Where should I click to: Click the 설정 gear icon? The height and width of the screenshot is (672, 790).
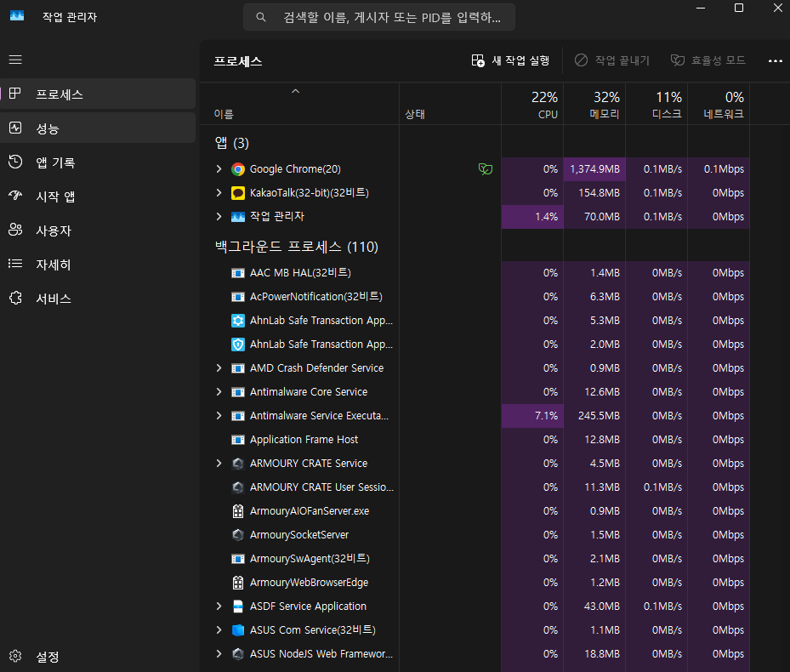(x=15, y=656)
